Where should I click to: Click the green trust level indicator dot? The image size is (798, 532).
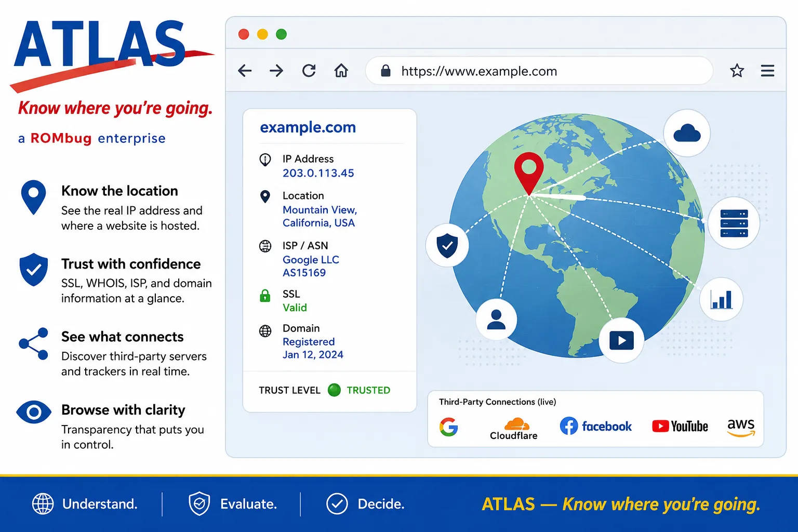click(334, 390)
